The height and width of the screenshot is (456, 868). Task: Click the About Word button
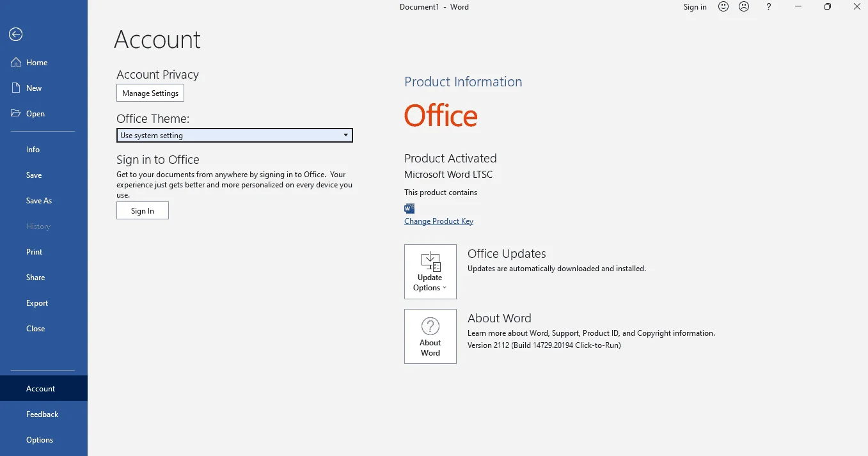coord(430,336)
